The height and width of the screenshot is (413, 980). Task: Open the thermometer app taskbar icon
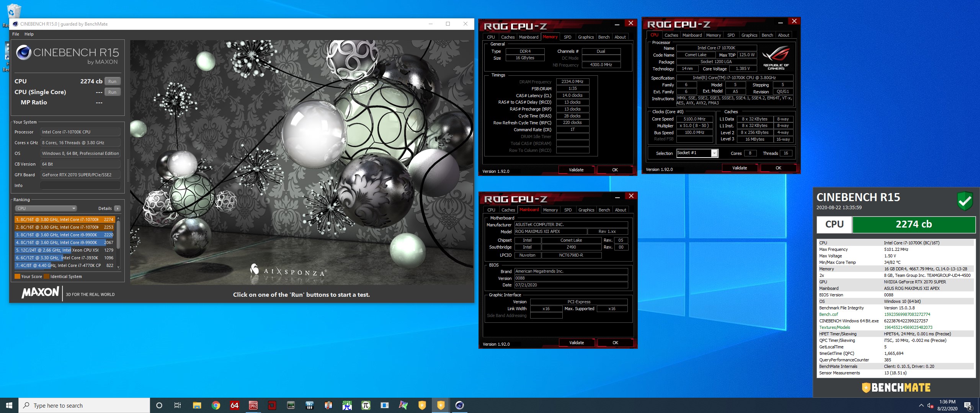click(x=328, y=405)
